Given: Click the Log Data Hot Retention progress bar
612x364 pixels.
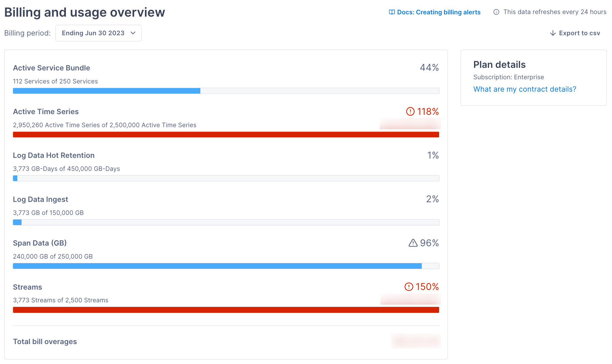Looking at the screenshot, I should click(x=226, y=178).
